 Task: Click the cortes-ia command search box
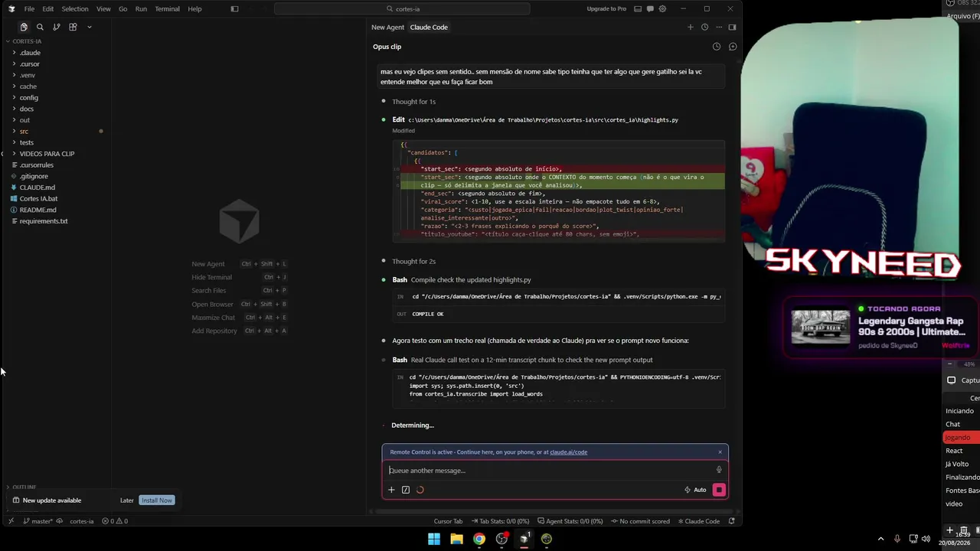point(402,9)
